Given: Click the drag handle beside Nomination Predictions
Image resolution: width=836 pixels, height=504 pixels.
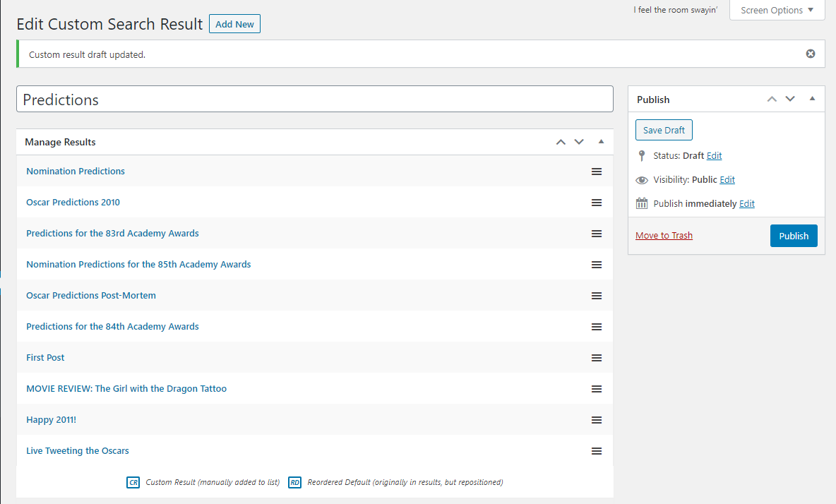Looking at the screenshot, I should pyautogui.click(x=597, y=171).
